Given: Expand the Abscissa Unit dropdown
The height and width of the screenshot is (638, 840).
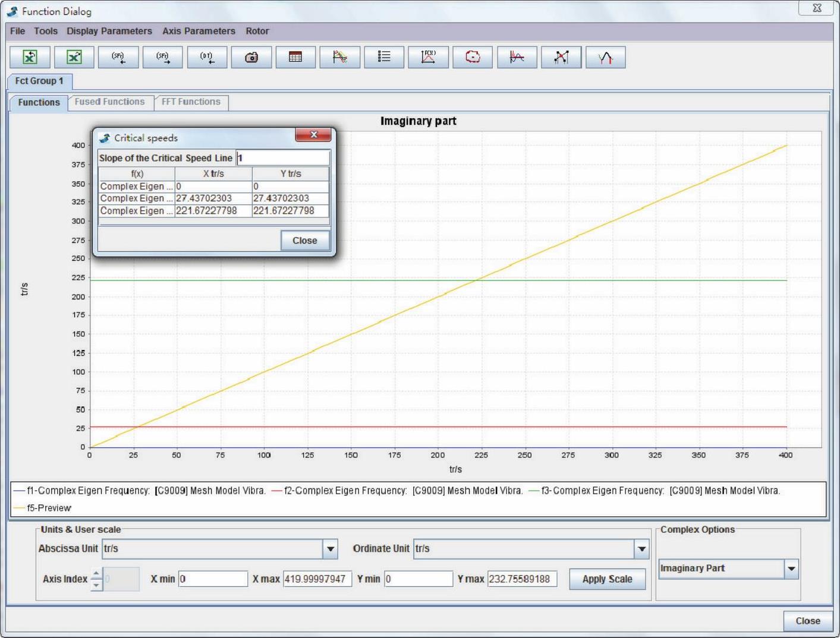Looking at the screenshot, I should pyautogui.click(x=331, y=549).
